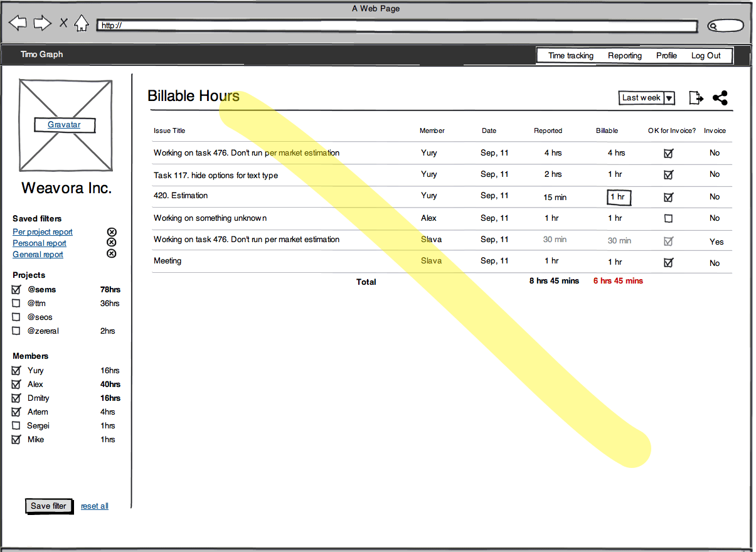The width and height of the screenshot is (756, 552).
Task: Remove the Per project report filter
Action: click(x=112, y=232)
